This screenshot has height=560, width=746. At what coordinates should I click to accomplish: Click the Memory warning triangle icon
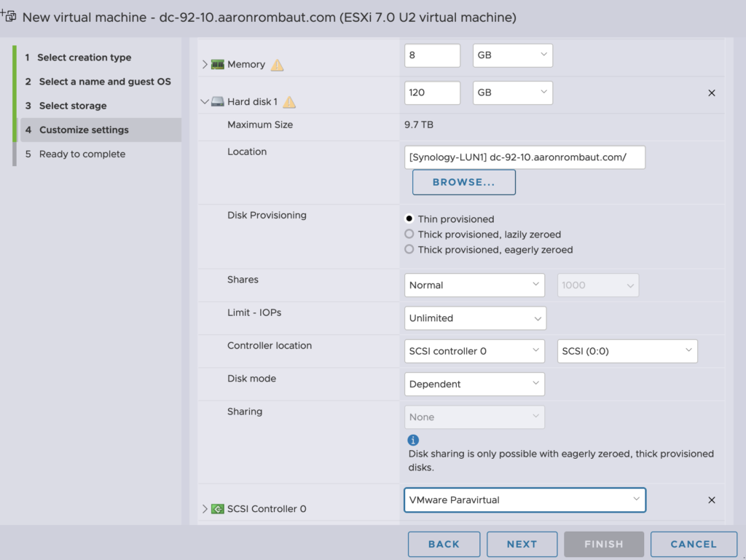277,65
